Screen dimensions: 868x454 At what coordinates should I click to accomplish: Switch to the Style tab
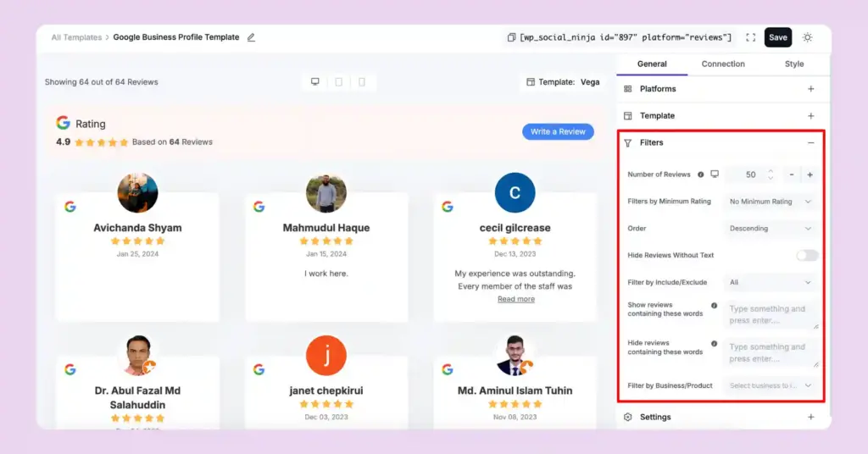point(794,64)
